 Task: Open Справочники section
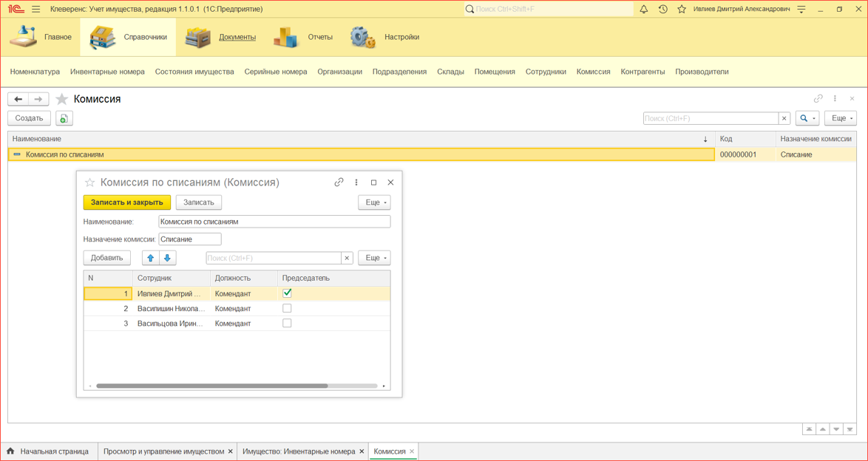[128, 37]
